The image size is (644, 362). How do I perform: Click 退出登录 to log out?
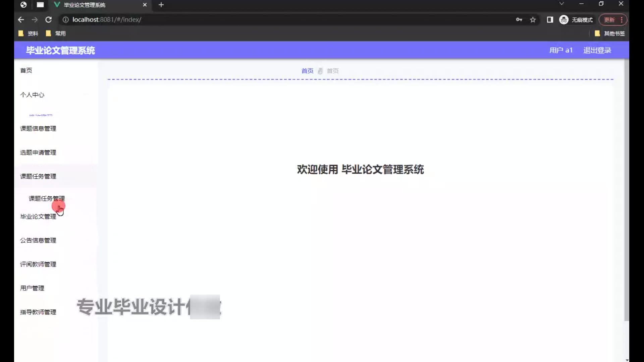tap(597, 50)
